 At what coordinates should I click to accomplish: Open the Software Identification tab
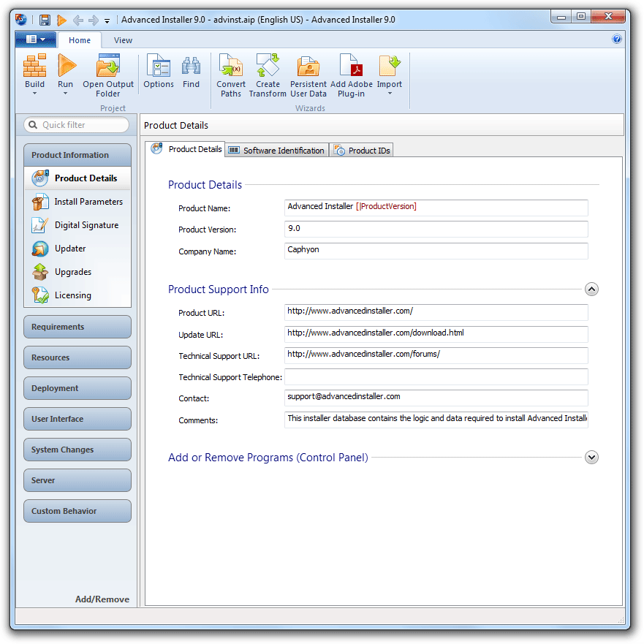pyautogui.click(x=277, y=151)
